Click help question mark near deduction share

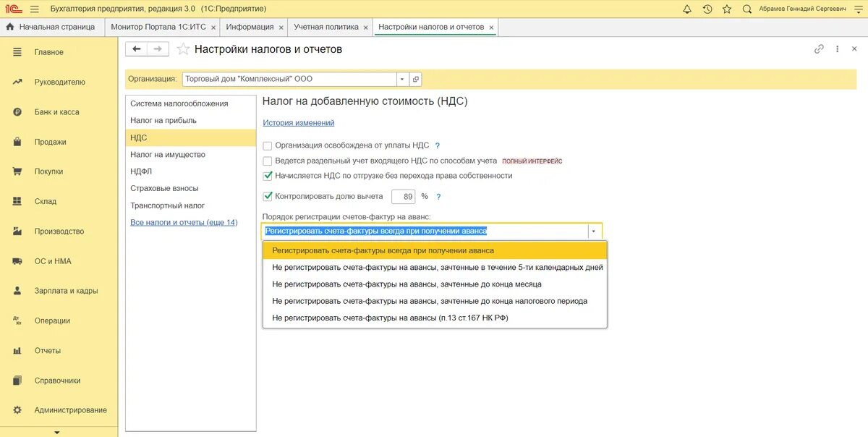[438, 196]
